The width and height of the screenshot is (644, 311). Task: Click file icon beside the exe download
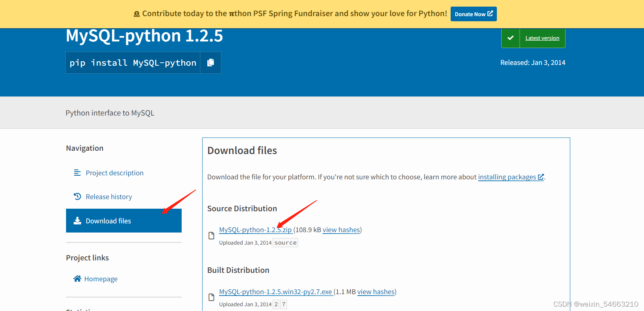coord(211,297)
